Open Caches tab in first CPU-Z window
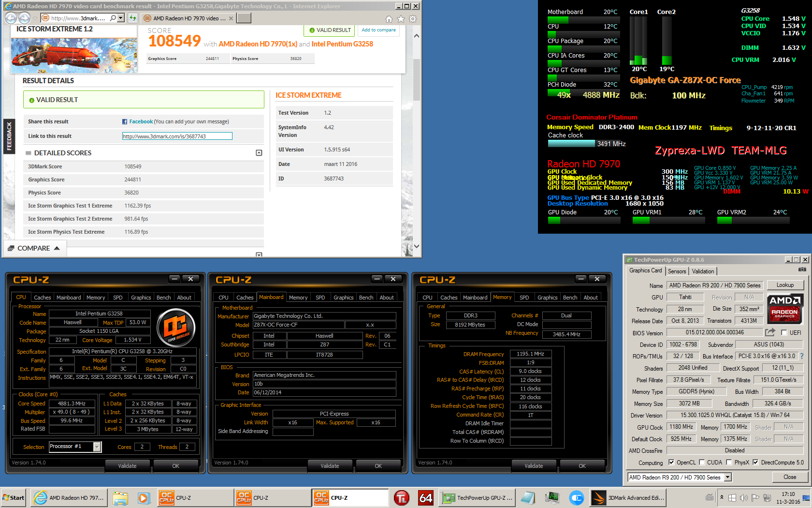 [42, 298]
